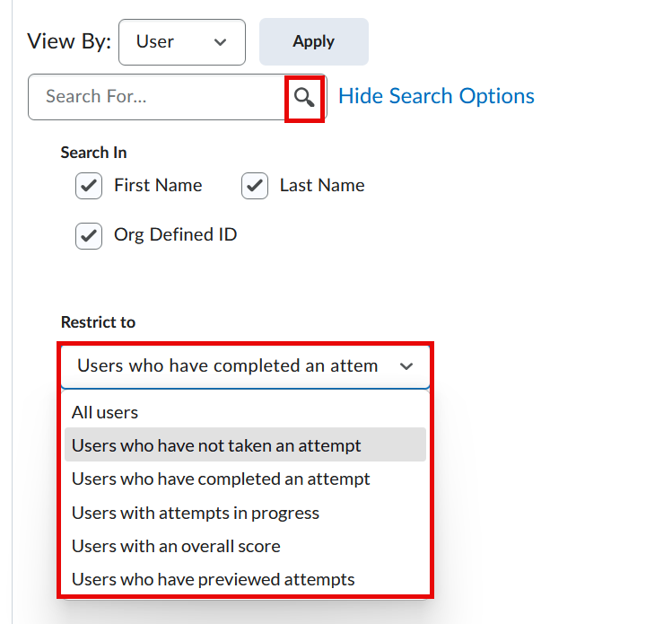Uncheck the Last Name checkbox
Viewport: 672px width, 624px height.
tap(255, 186)
